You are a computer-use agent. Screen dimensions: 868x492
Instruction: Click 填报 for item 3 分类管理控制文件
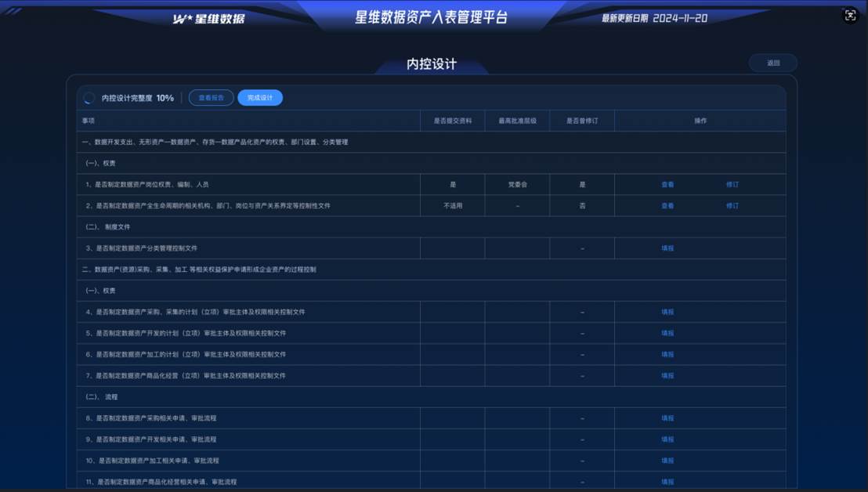point(667,248)
